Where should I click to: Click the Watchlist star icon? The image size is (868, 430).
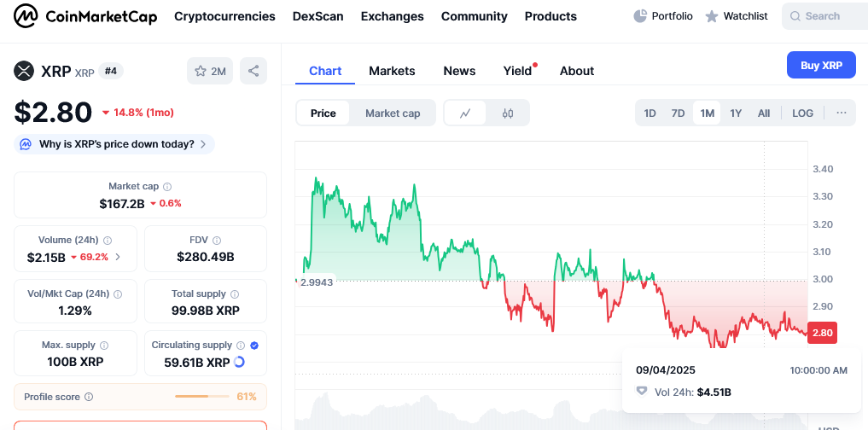(712, 16)
